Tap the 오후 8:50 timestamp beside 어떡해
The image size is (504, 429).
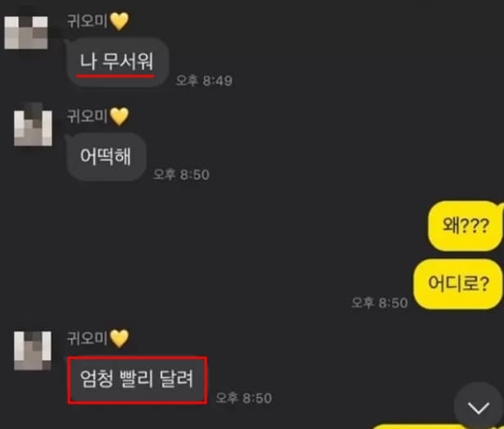click(181, 174)
